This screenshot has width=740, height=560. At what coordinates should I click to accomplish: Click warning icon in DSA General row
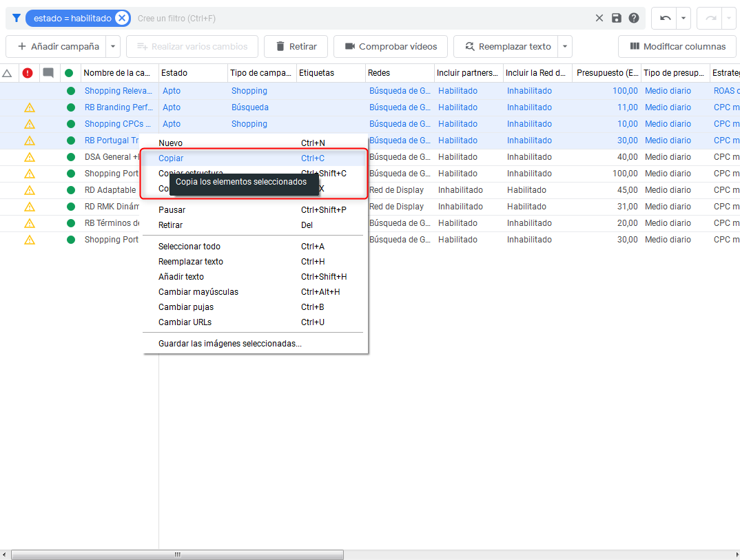[29, 157]
